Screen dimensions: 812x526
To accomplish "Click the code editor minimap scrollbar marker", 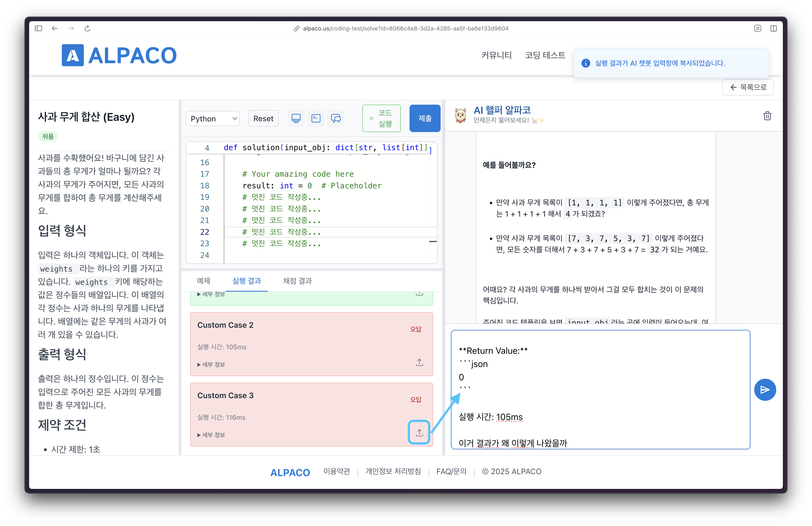I will (433, 241).
